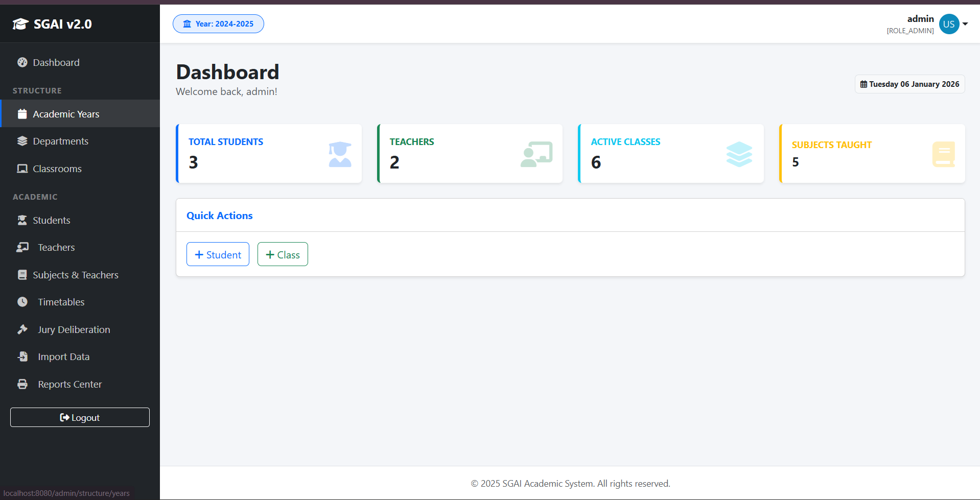The width and height of the screenshot is (980, 500).
Task: Click the institution icon in year badge
Action: pyautogui.click(x=187, y=24)
